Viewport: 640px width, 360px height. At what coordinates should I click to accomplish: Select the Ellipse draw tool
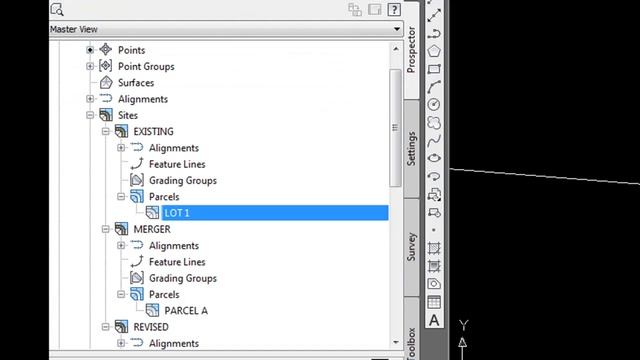point(434,158)
